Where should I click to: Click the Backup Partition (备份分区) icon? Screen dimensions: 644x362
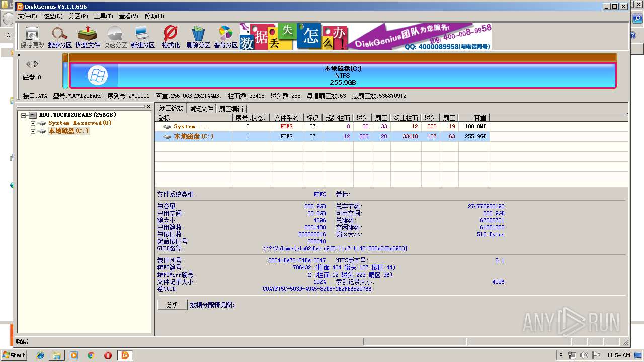pyautogui.click(x=226, y=37)
